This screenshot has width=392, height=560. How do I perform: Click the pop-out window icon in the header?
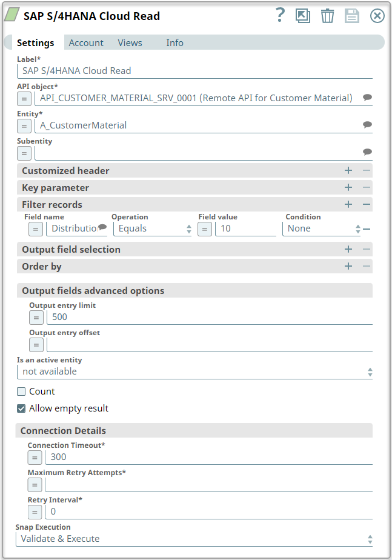pyautogui.click(x=303, y=16)
